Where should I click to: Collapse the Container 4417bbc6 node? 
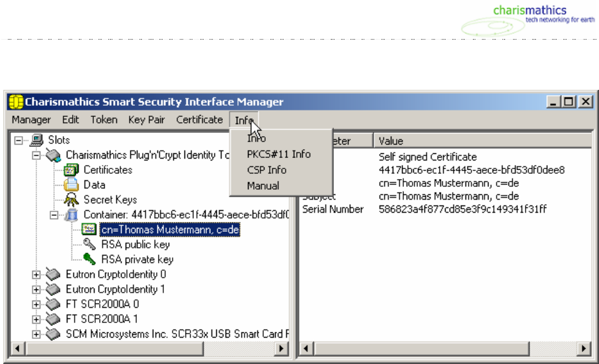(x=54, y=215)
